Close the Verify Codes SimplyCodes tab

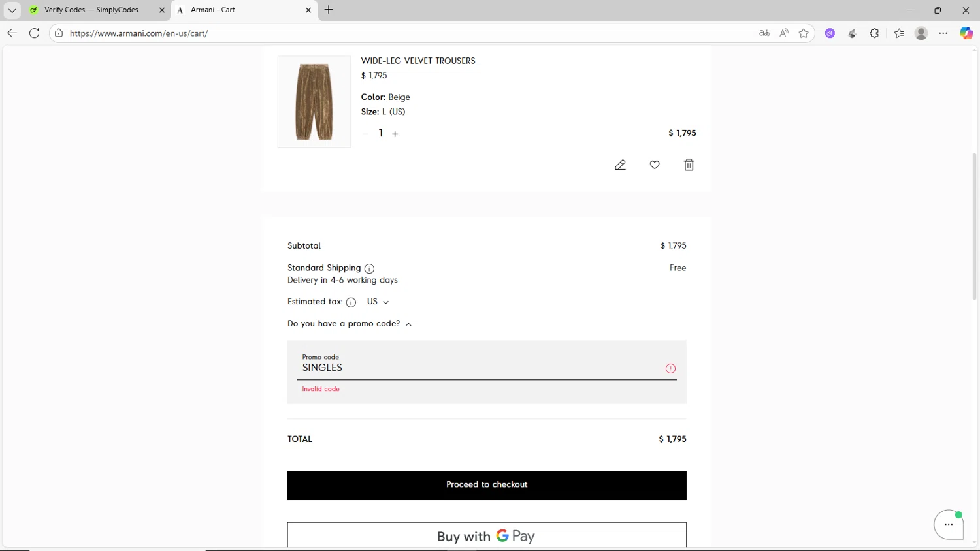coord(162,10)
